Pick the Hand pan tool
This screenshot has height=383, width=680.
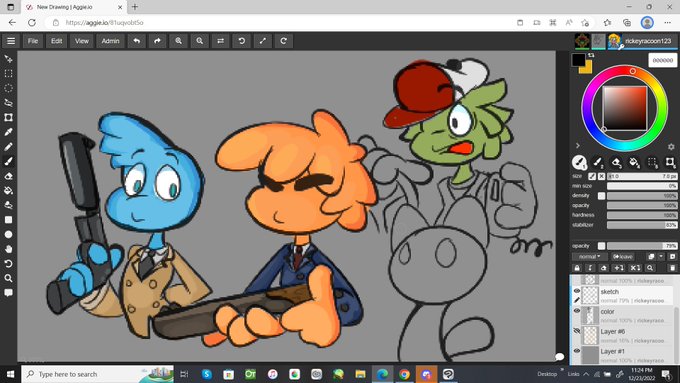click(8, 249)
